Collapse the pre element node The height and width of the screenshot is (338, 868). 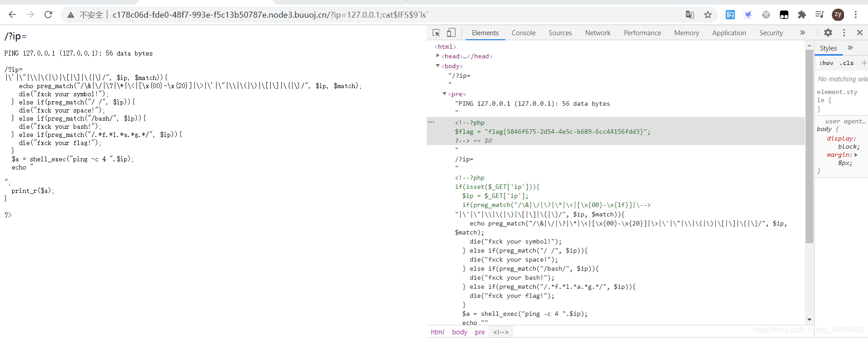coord(444,94)
